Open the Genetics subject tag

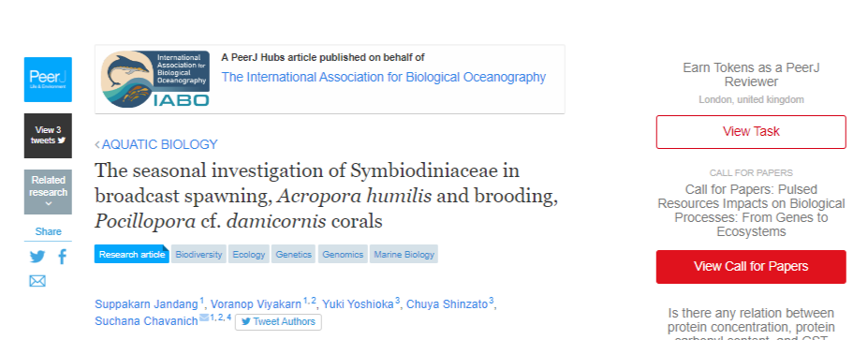click(293, 254)
